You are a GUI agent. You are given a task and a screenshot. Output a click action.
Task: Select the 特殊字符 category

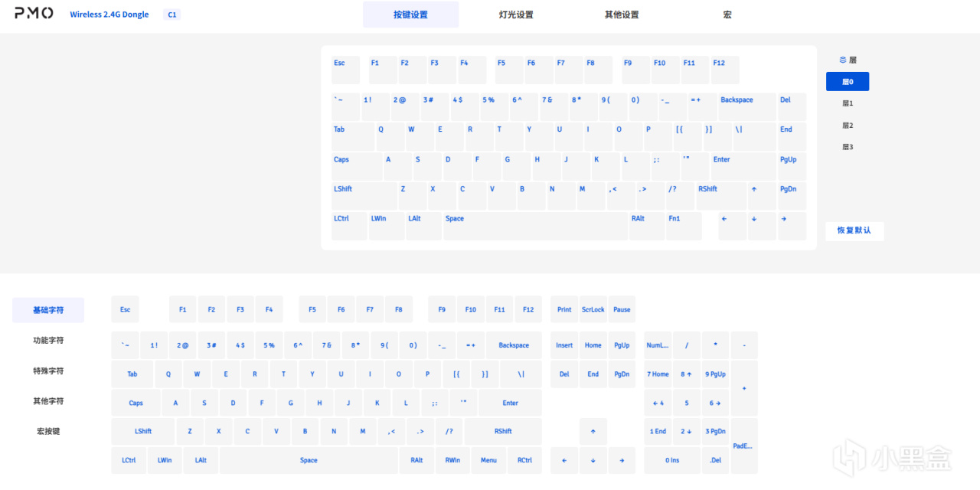[48, 371]
